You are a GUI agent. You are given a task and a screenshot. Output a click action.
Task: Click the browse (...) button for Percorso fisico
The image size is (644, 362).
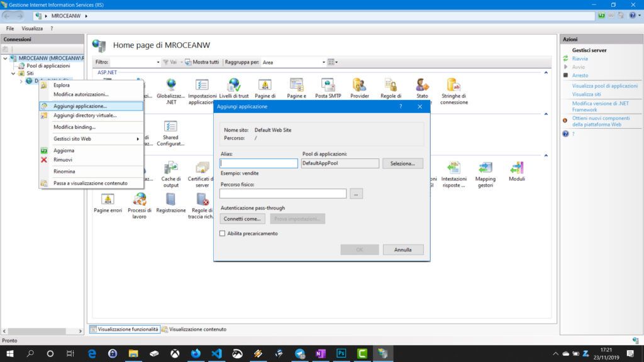(356, 194)
